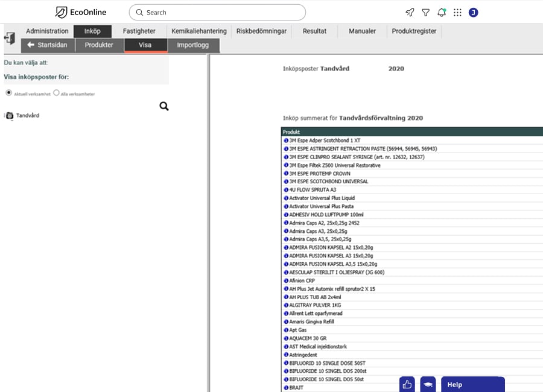Click the magnifier search icon in left panel
The image size is (543, 392).
tap(164, 106)
